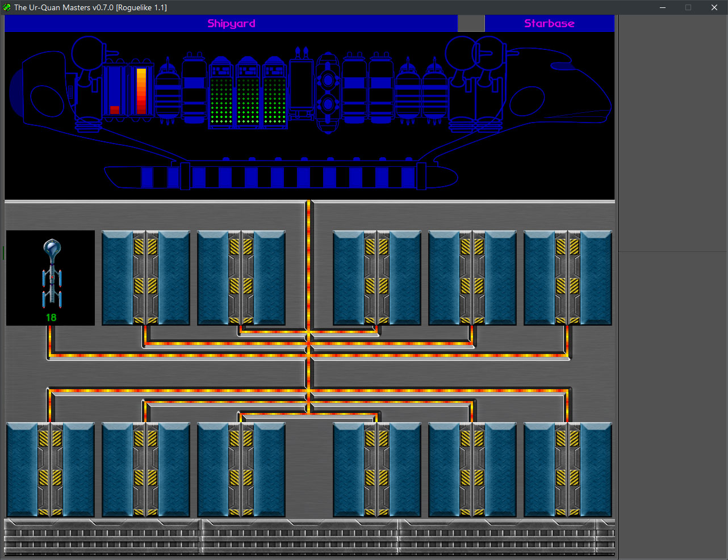The height and width of the screenshot is (560, 728).
Task: Select the second hangar bay in the bottom row
Action: (x=146, y=470)
